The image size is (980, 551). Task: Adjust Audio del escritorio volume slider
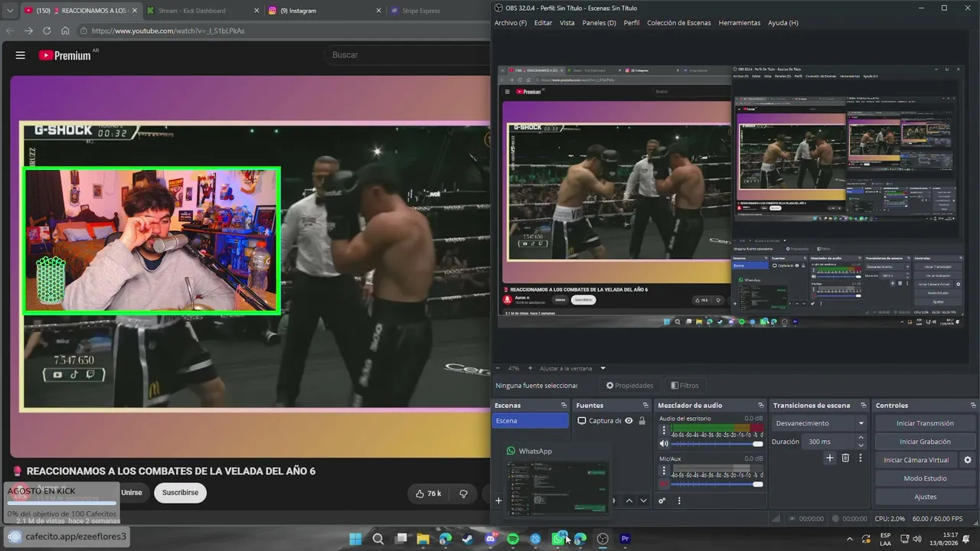pyautogui.click(x=717, y=444)
